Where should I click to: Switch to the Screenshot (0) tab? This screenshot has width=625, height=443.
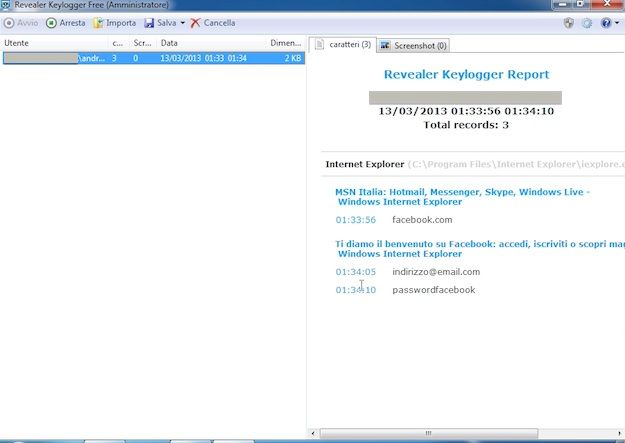(413, 45)
